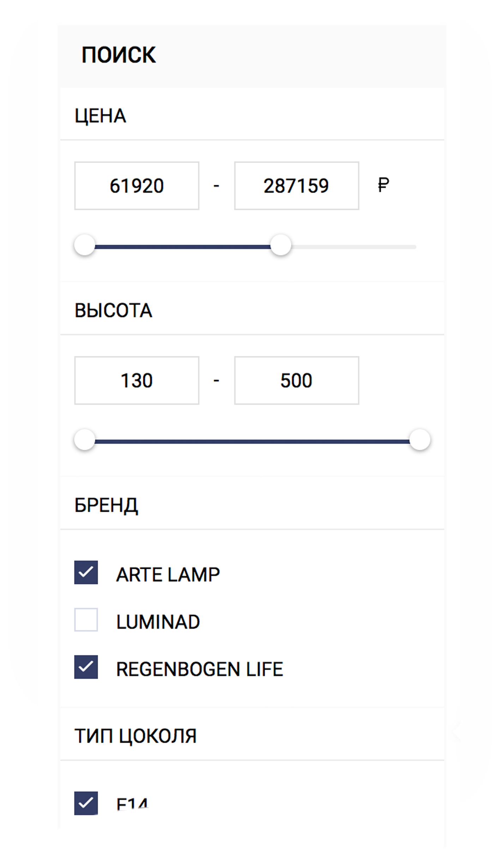Viewport: 501px width, 868px height.
Task: Click the left handle of the height slider
Action: (85, 440)
